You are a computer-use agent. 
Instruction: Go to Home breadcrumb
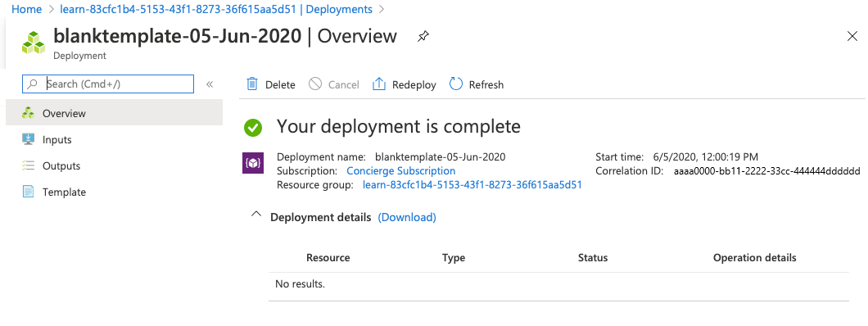(x=26, y=9)
